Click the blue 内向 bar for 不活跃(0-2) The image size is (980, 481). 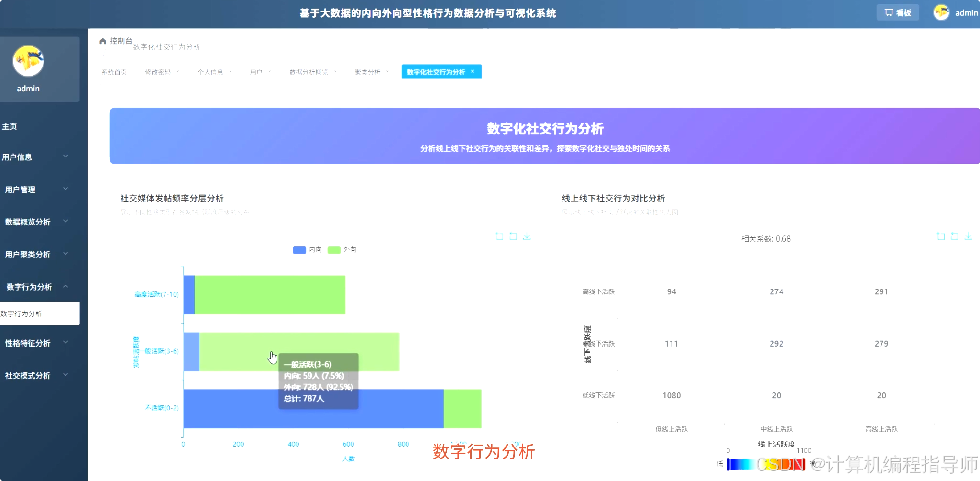pos(314,409)
